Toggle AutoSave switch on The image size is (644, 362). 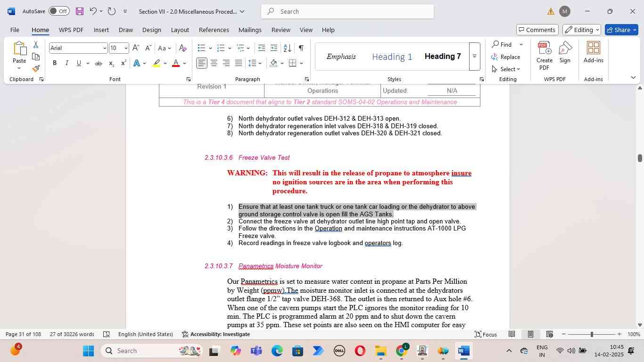point(59,11)
